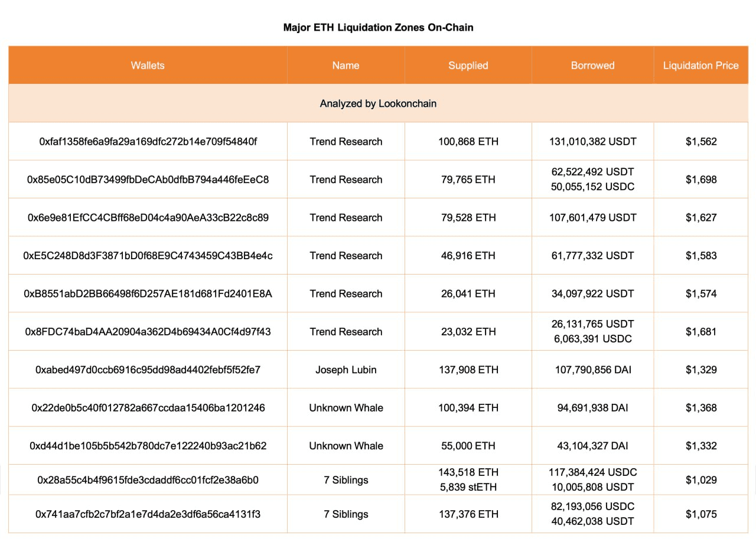
Task: Click the Joseph Lubin name cell
Action: [x=345, y=369]
